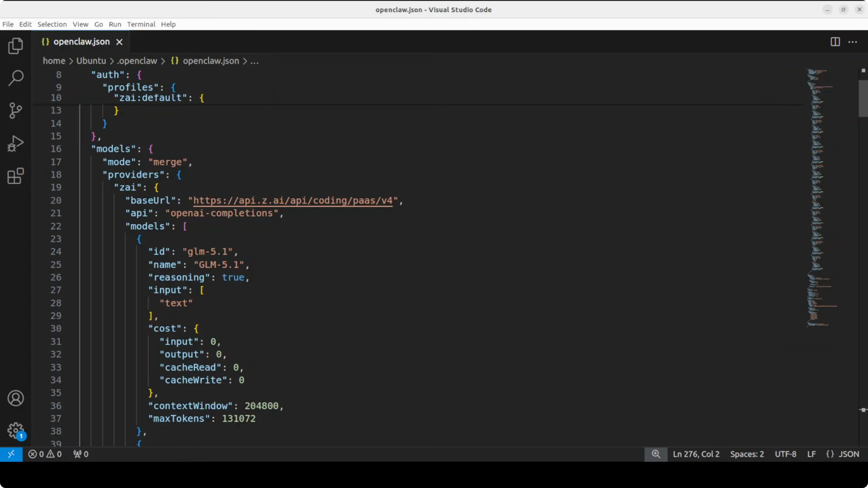Click the remote connection indicator

(x=11, y=454)
